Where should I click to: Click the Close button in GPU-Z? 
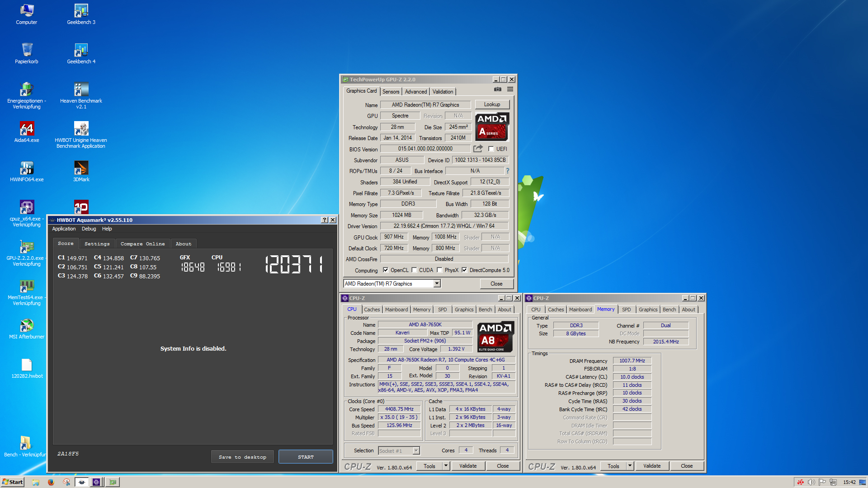point(496,284)
